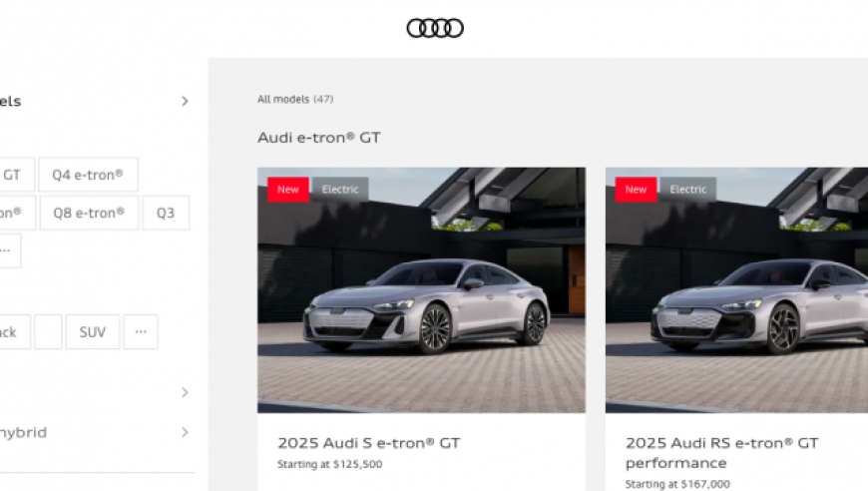Click the blank body type chip
This screenshot has width=868, height=491.
click(x=48, y=332)
